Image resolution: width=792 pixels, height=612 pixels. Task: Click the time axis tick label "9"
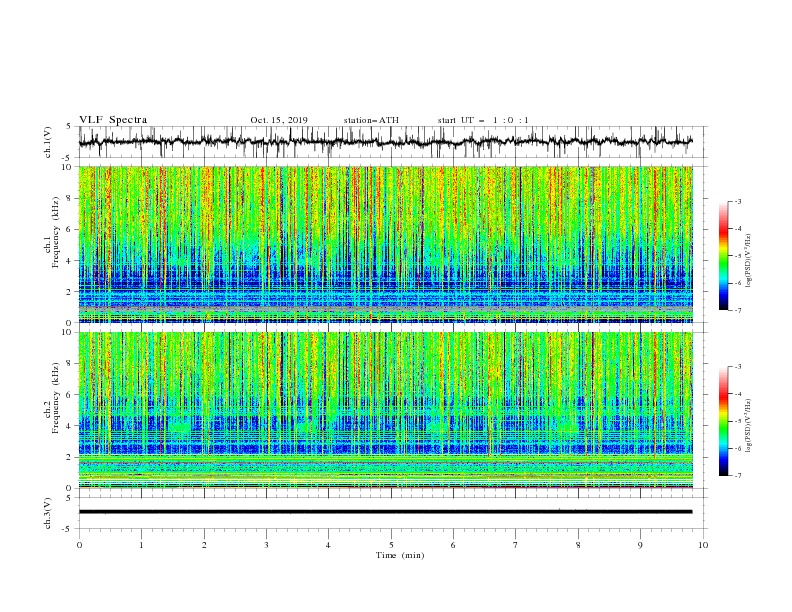640,545
